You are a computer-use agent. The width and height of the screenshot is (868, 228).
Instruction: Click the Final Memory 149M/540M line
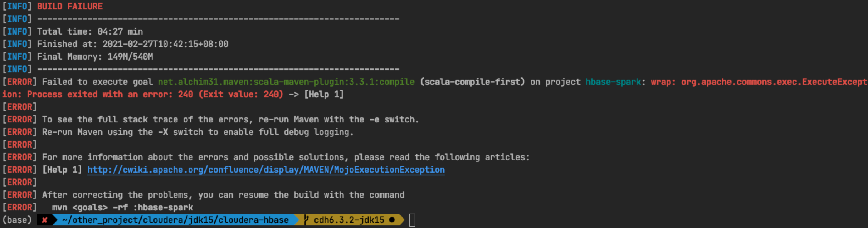[95, 57]
